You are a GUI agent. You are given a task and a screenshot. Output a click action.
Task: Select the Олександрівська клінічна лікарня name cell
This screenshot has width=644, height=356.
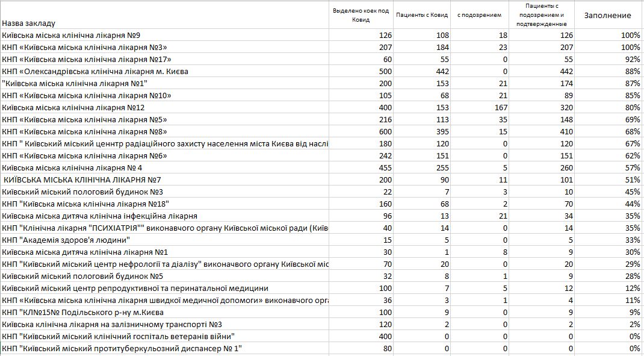(95, 72)
